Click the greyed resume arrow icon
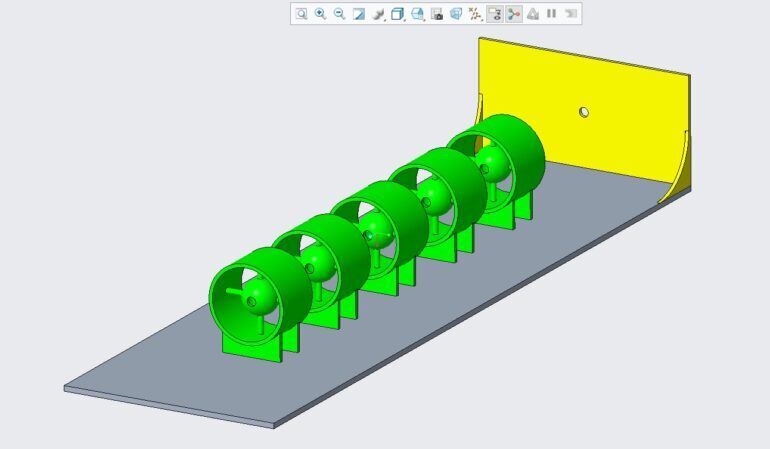Viewport: 770px width, 449px height. click(571, 14)
